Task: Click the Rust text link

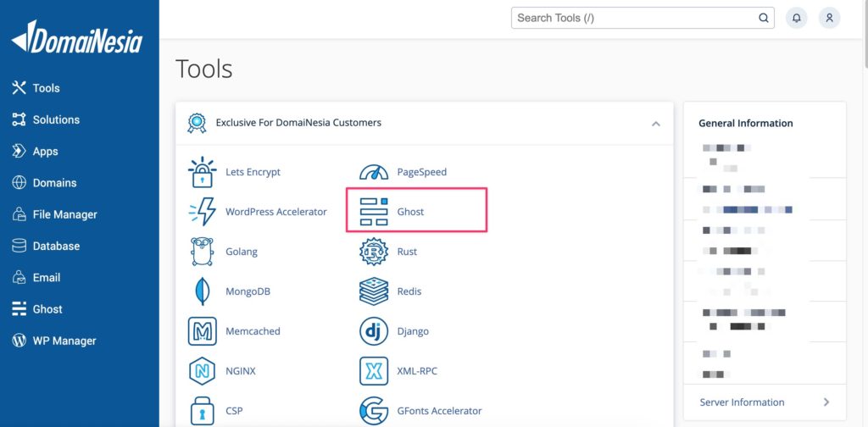Action: coord(407,252)
